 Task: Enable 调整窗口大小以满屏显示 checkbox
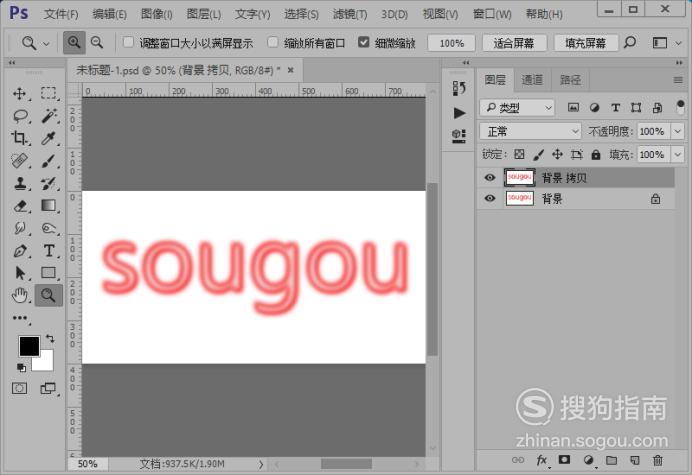tap(128, 42)
